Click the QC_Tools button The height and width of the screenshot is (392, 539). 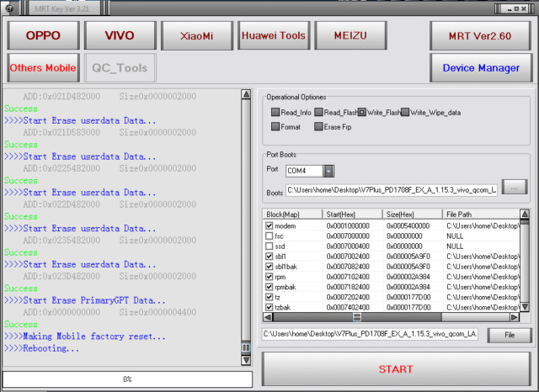(x=120, y=67)
